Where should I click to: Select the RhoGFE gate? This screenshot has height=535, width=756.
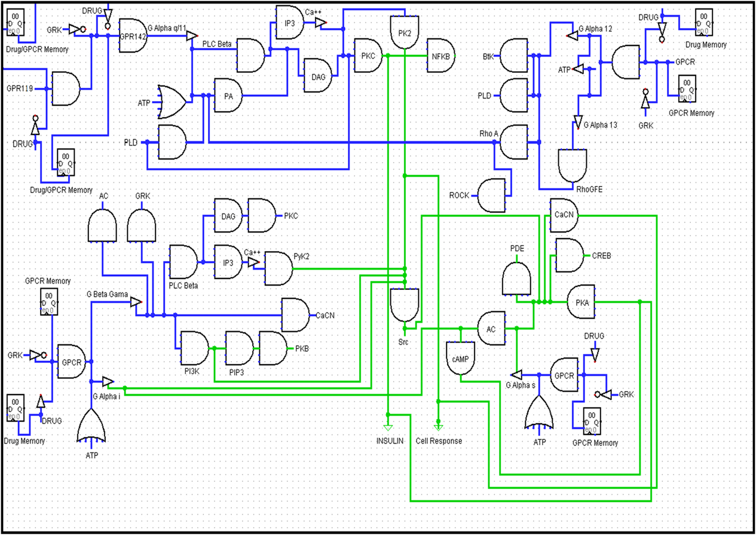coord(573,166)
